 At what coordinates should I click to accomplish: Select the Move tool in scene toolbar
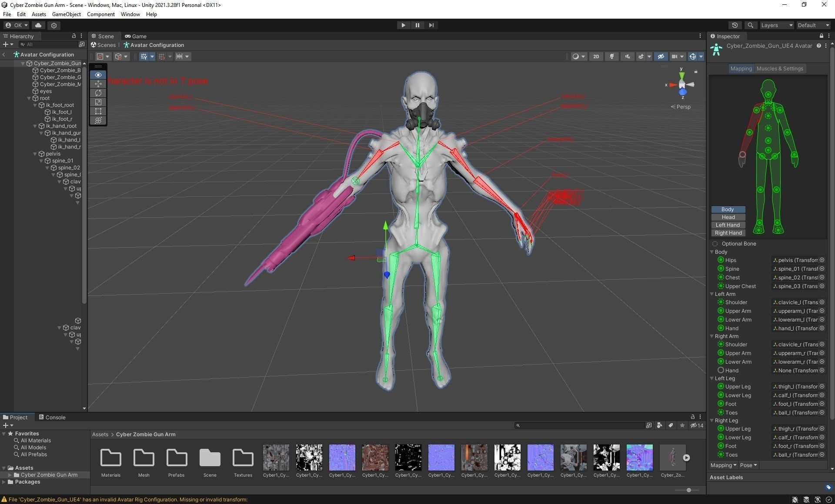tap(98, 84)
